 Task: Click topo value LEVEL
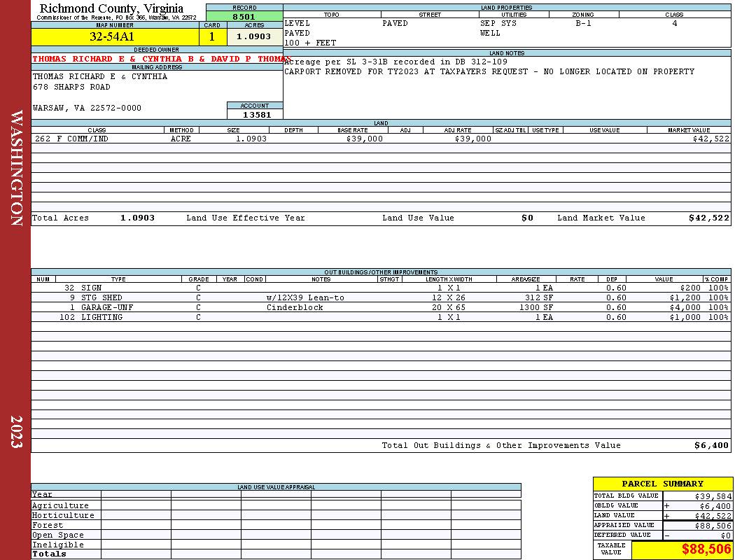(297, 23)
